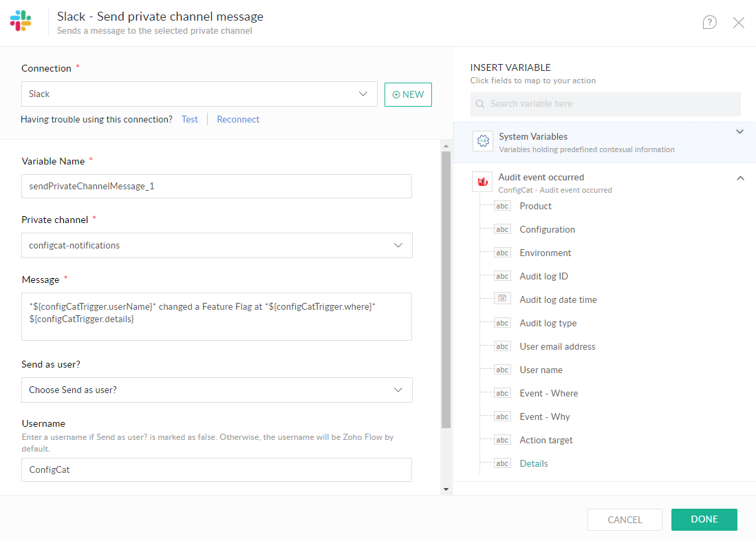The image size is (756, 539).
Task: Insert the Details variable
Action: (534, 463)
